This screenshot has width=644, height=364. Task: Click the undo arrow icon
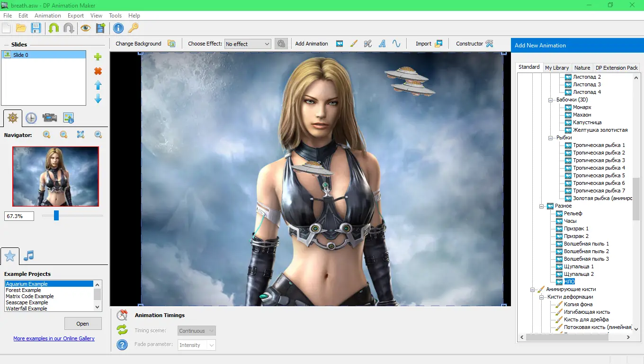tap(54, 28)
